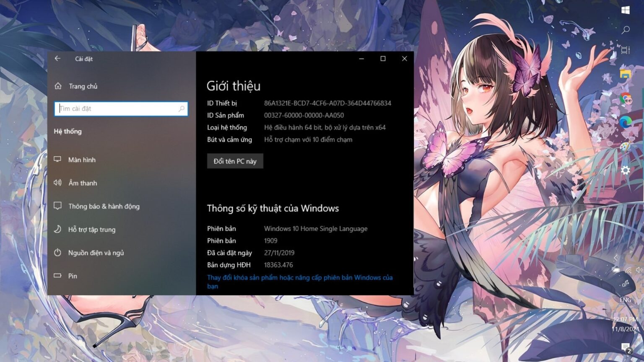
Task: Launch File Explorer from the taskbar
Action: click(626, 75)
